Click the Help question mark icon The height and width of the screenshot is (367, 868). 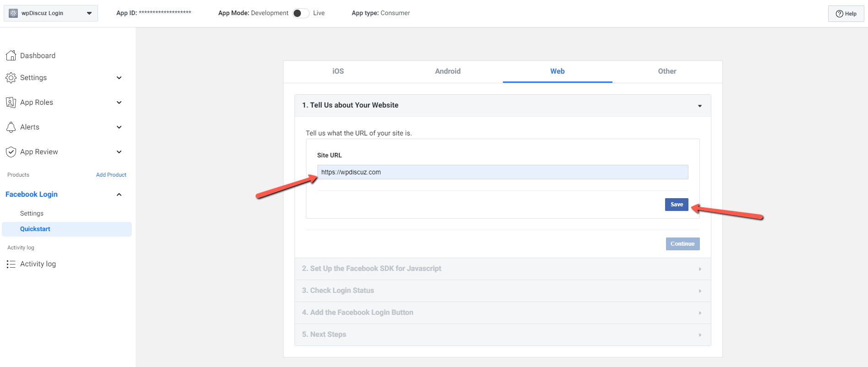click(840, 14)
